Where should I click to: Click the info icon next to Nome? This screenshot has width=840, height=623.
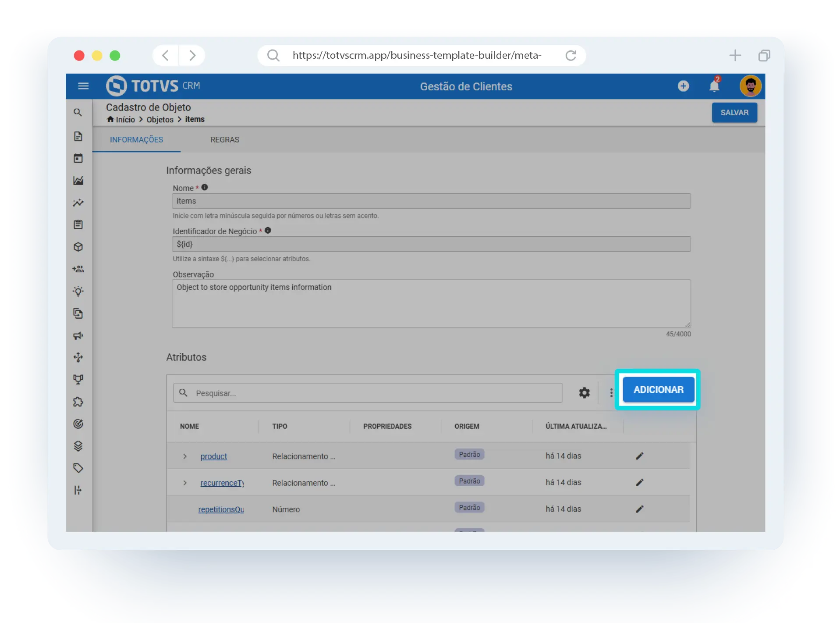point(204,187)
